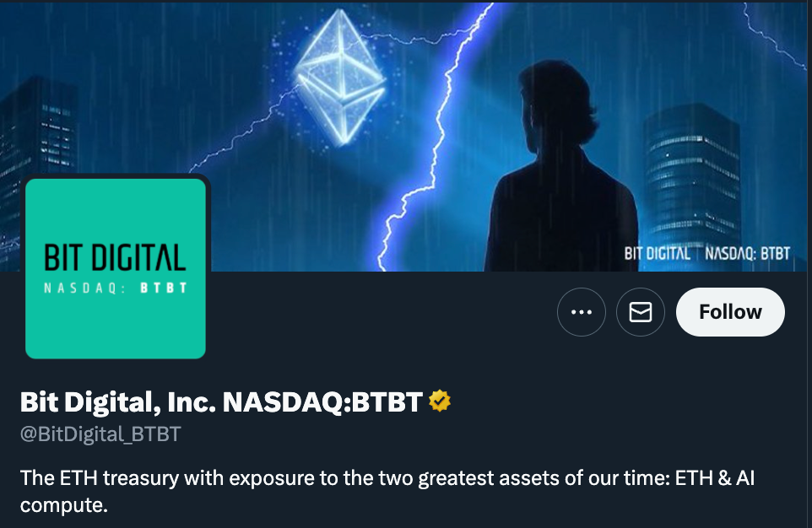Click the gold verified badge

coord(440,402)
